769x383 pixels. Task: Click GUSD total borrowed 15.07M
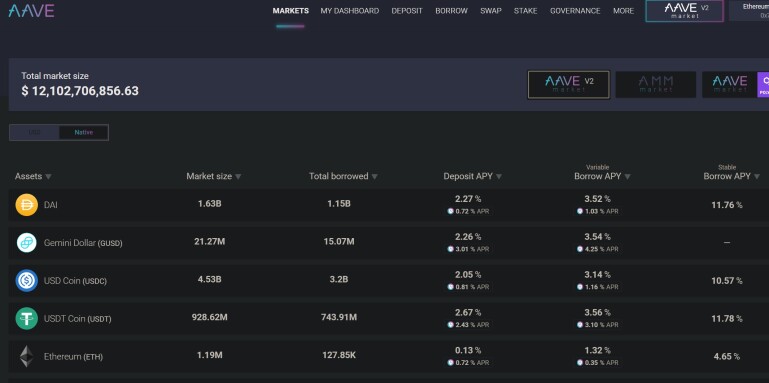[x=339, y=241]
